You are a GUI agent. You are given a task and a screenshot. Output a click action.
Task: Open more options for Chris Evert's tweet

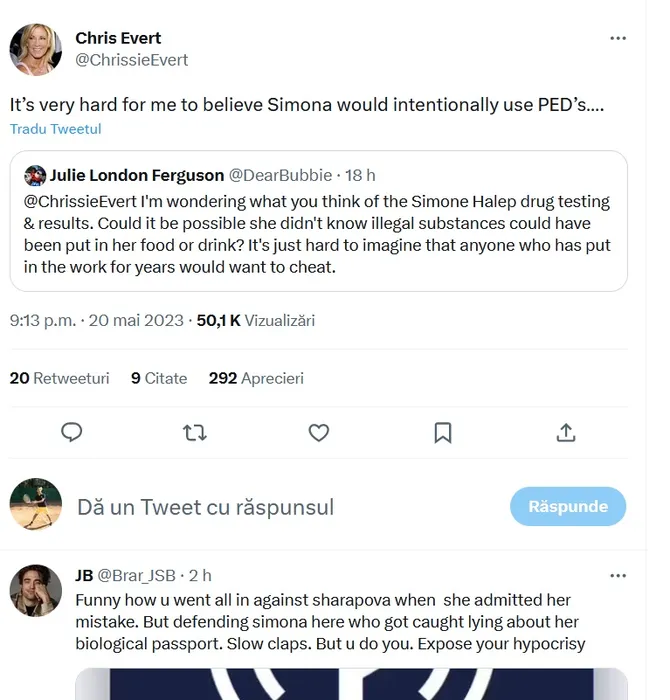click(618, 39)
